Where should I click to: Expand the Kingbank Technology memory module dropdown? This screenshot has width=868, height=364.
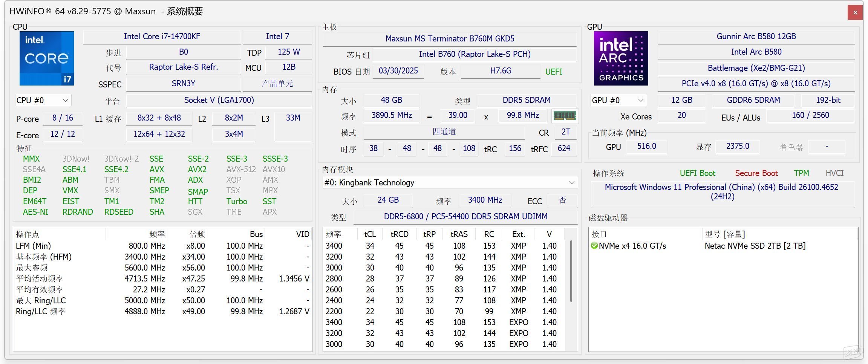tap(450, 183)
